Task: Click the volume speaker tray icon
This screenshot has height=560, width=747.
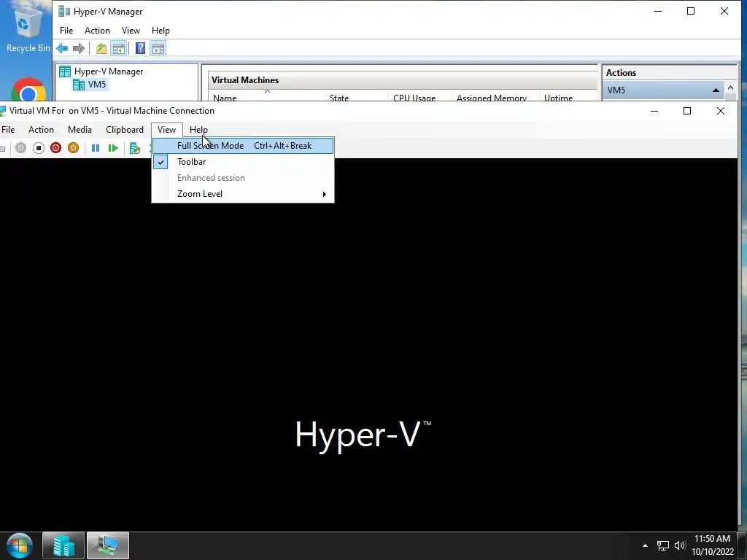Action: 680,545
